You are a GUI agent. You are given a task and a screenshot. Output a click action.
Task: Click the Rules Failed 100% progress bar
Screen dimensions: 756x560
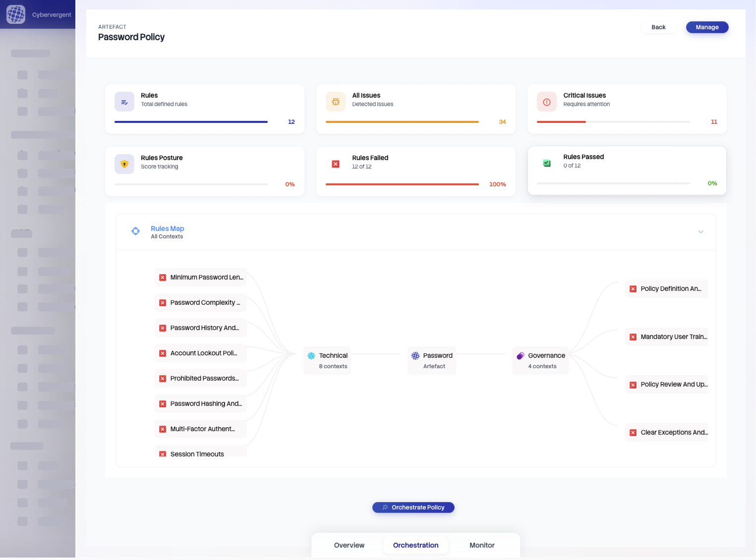click(x=402, y=184)
